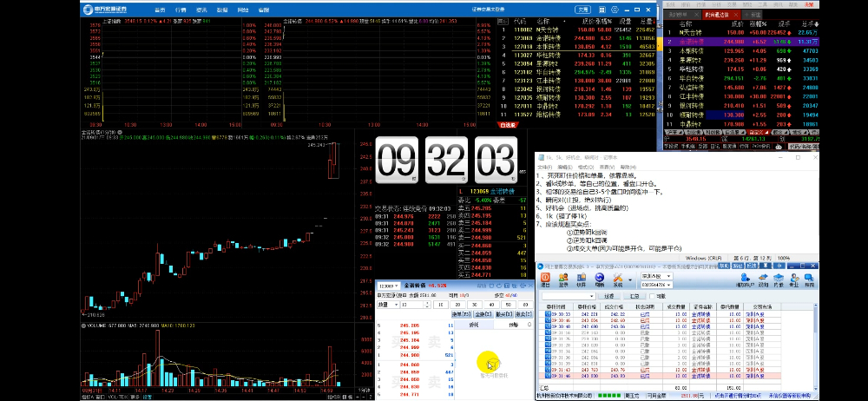Click the 切换 switch arrows icon
Viewport: 868px width, 401px height.
tap(763, 280)
